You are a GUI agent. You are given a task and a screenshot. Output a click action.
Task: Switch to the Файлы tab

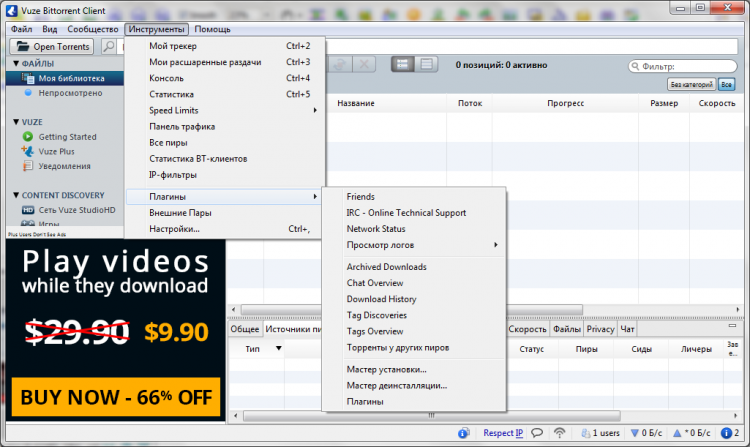(x=567, y=329)
